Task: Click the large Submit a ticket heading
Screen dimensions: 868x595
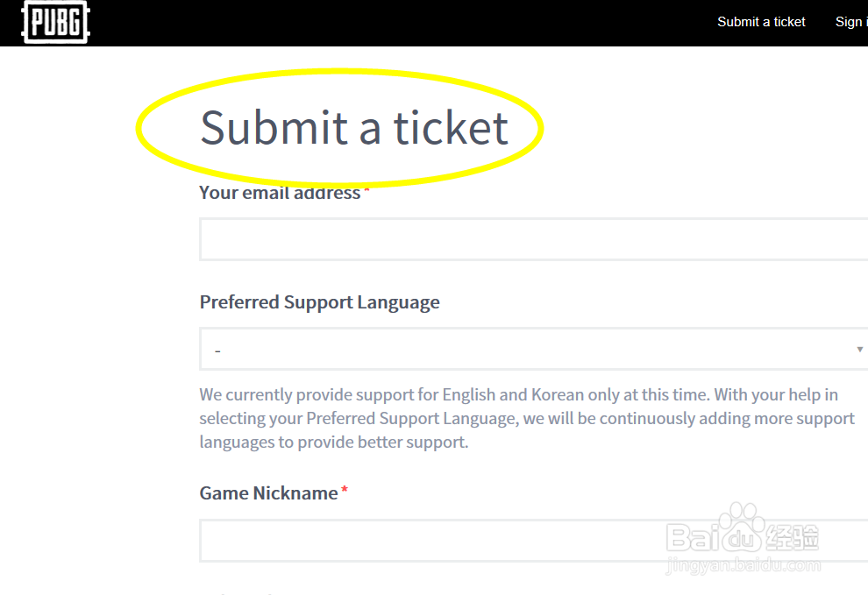Action: pos(353,128)
